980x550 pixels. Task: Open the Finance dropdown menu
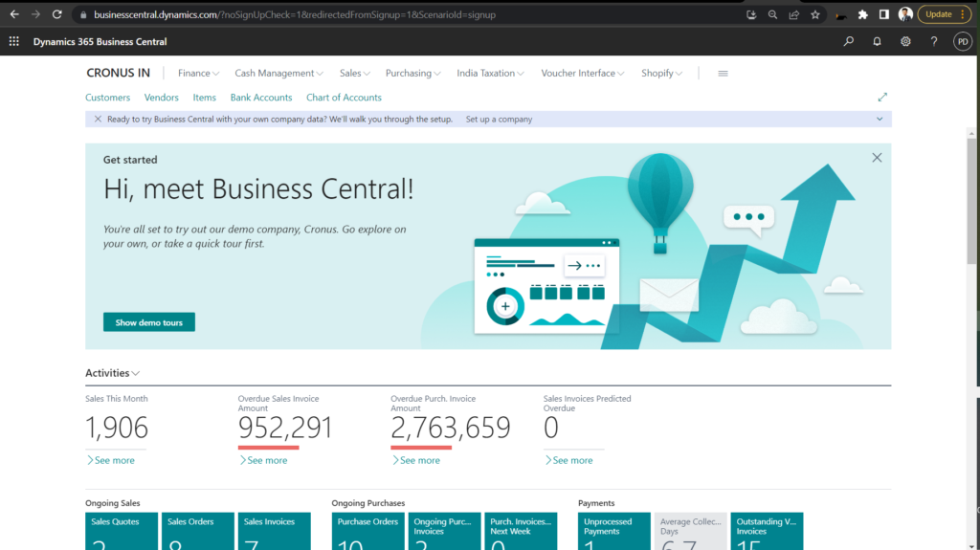[x=198, y=73]
